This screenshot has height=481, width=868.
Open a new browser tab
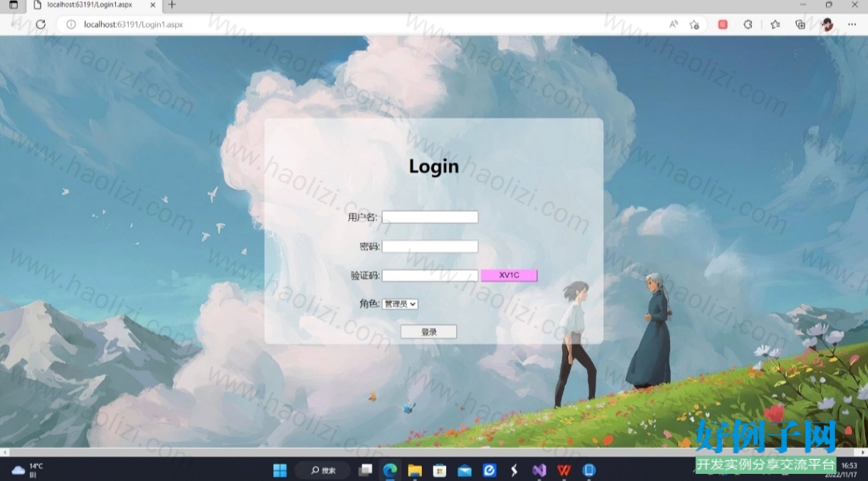pyautogui.click(x=171, y=4)
